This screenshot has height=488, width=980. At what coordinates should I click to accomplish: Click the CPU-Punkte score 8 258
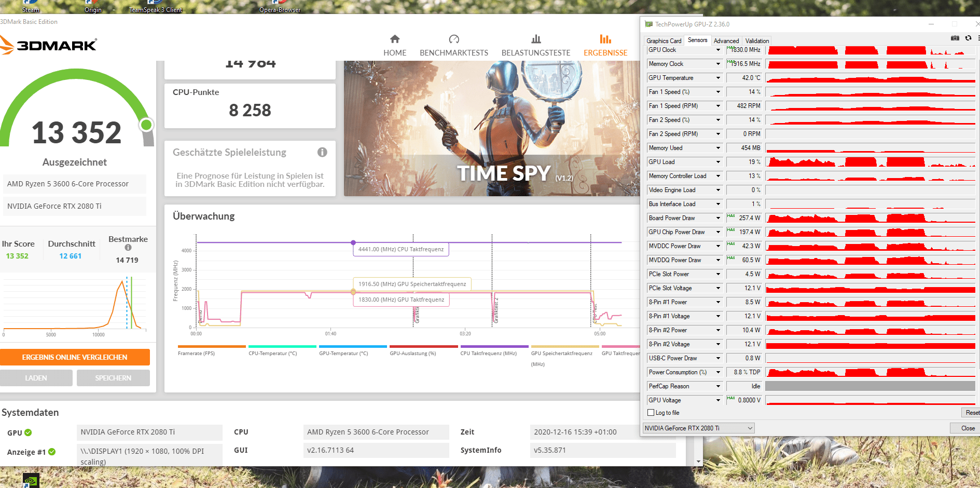click(x=250, y=110)
